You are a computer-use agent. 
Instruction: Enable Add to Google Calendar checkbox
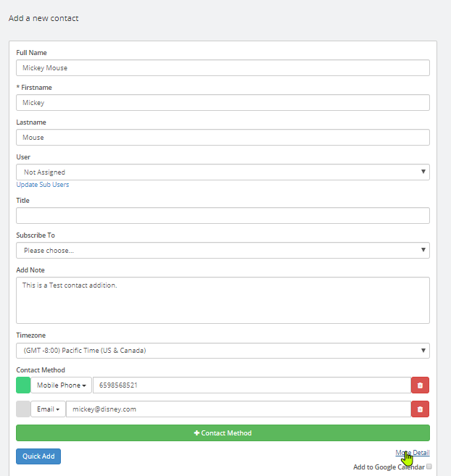tap(429, 467)
